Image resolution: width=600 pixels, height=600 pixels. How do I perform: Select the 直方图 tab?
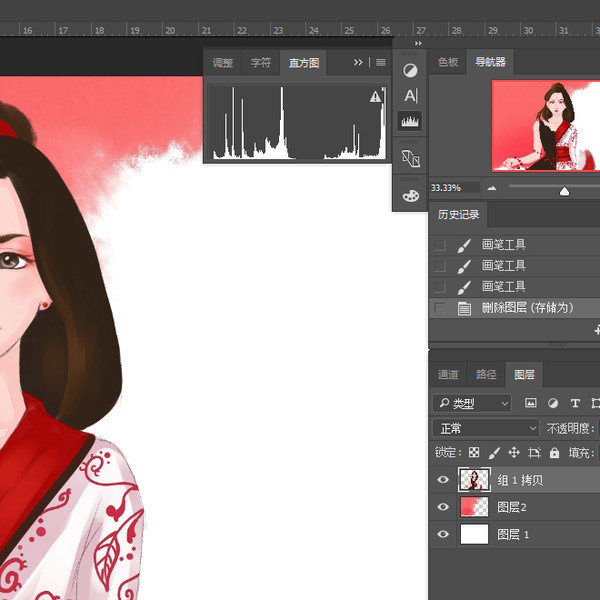point(304,63)
